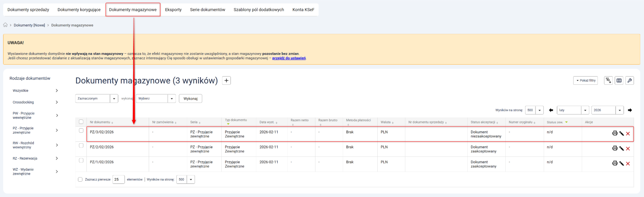Screen dimensions: 644x197
Task: Open the 'Konta KSeF' tab
Action: coord(303,10)
